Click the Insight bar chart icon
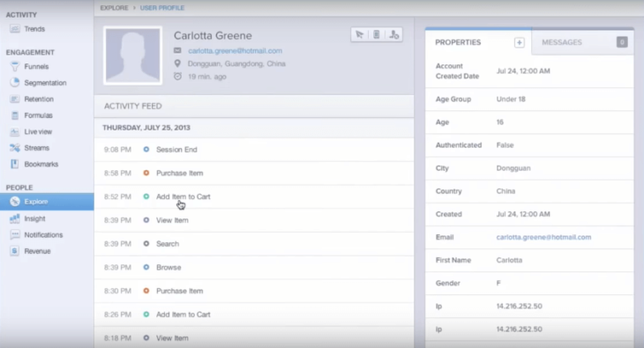The image size is (644, 348). click(15, 218)
